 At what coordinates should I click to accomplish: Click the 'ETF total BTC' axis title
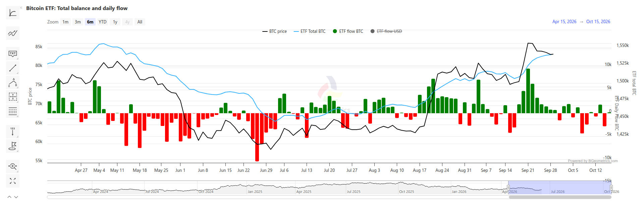pos(634,83)
